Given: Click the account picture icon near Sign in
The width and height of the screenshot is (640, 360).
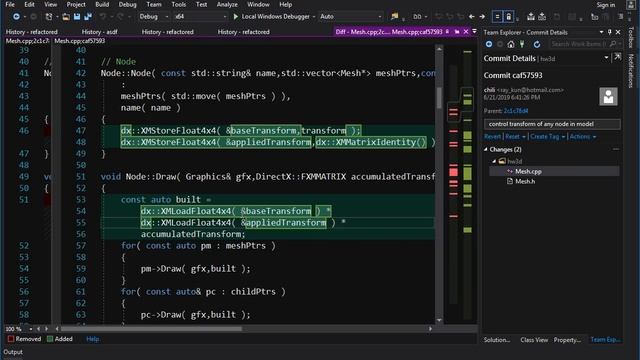Looking at the screenshot, I should 631,4.
